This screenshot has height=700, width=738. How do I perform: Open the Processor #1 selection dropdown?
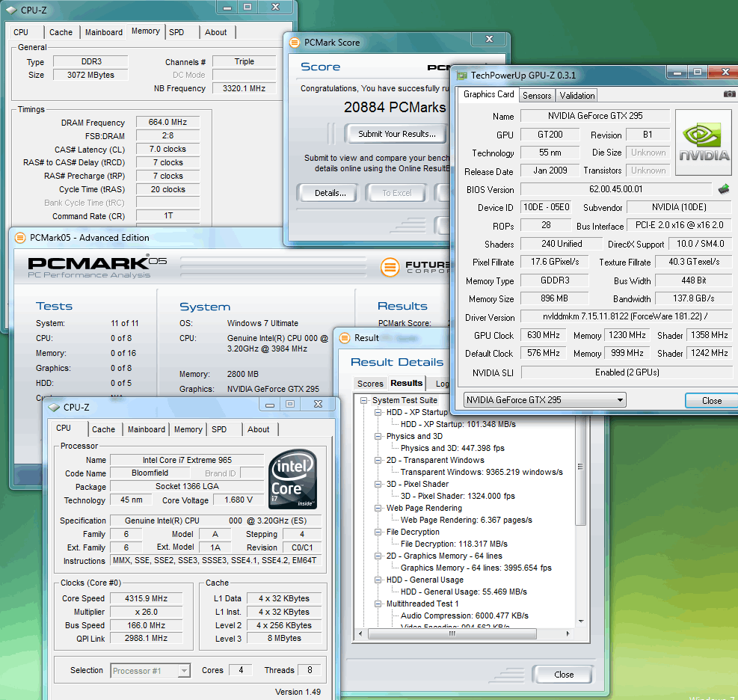point(150,670)
